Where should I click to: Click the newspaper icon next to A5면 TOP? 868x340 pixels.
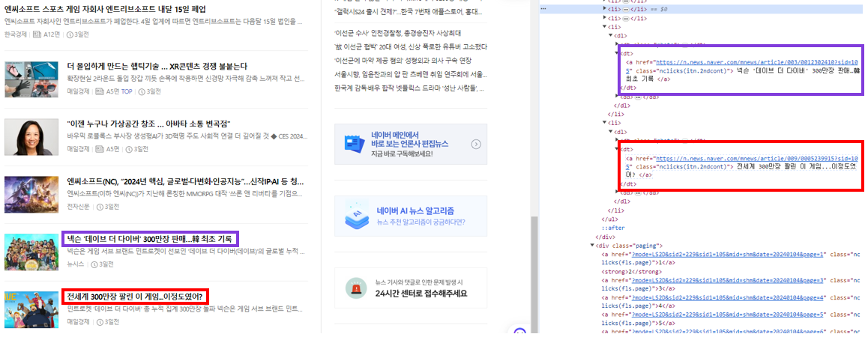coord(100,92)
